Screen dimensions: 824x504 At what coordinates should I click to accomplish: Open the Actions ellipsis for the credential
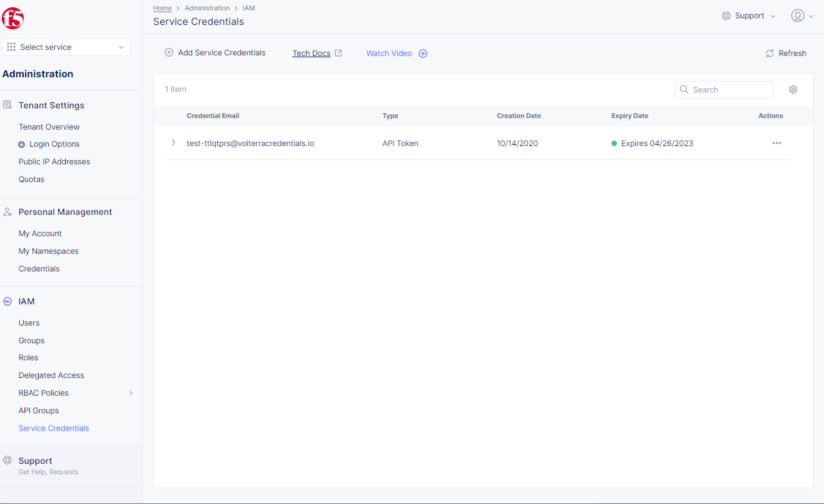776,143
